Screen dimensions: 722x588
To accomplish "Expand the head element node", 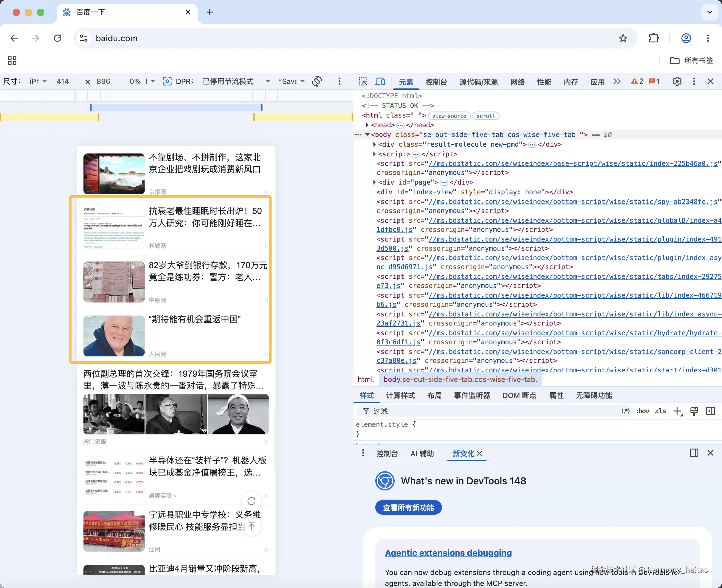I will [367, 125].
